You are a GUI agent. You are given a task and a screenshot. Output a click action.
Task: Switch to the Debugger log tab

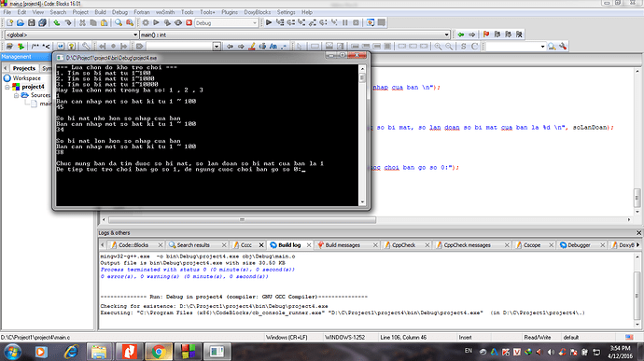tap(579, 245)
